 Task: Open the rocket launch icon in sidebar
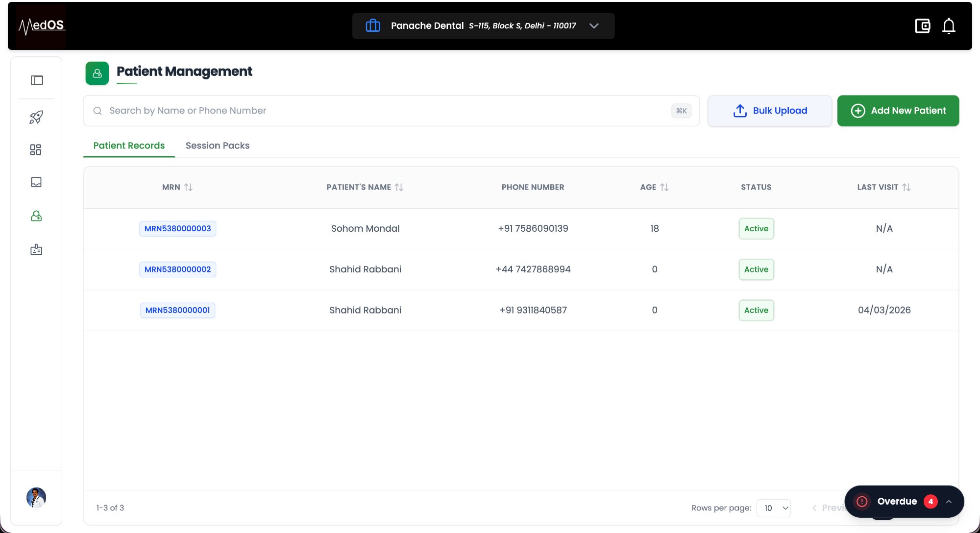(x=36, y=117)
